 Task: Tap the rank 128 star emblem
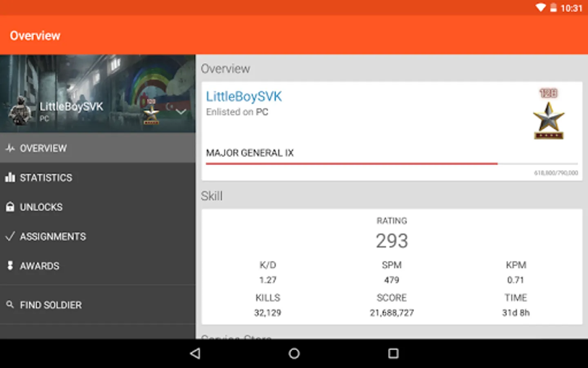click(549, 114)
